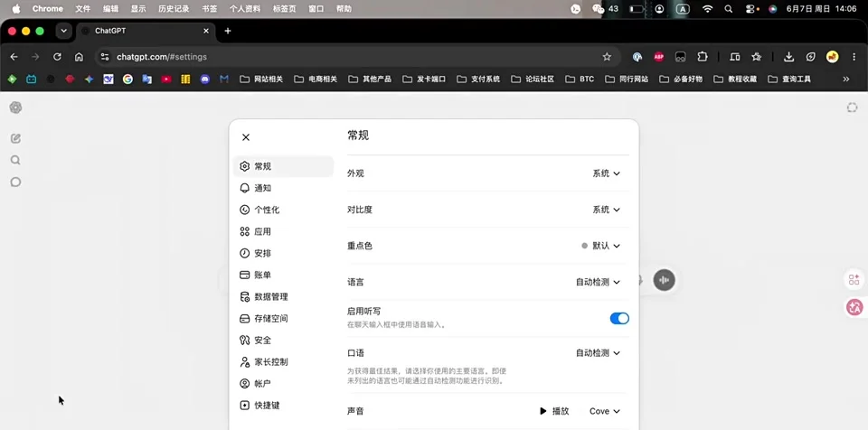Open the 个性化 settings section
Image resolution: width=868 pixels, height=430 pixels.
tap(283, 210)
